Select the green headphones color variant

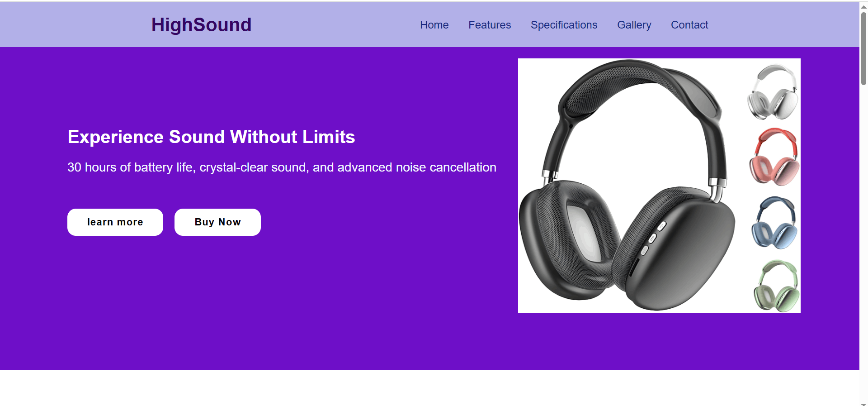pyautogui.click(x=776, y=286)
